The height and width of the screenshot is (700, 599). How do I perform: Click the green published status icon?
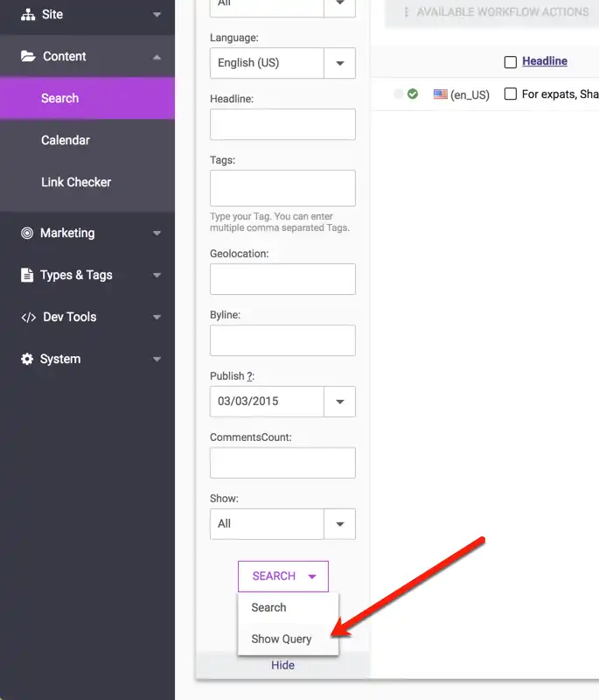click(x=413, y=94)
